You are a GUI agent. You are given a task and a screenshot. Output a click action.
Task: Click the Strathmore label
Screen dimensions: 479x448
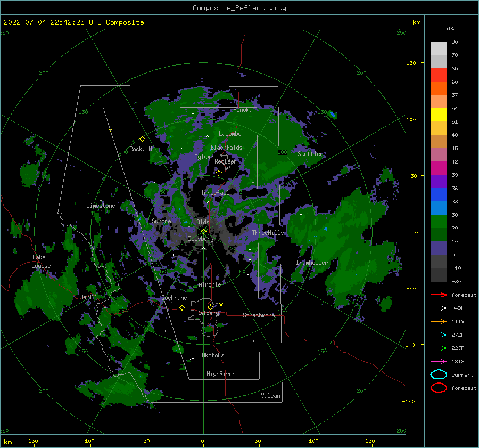point(259,315)
